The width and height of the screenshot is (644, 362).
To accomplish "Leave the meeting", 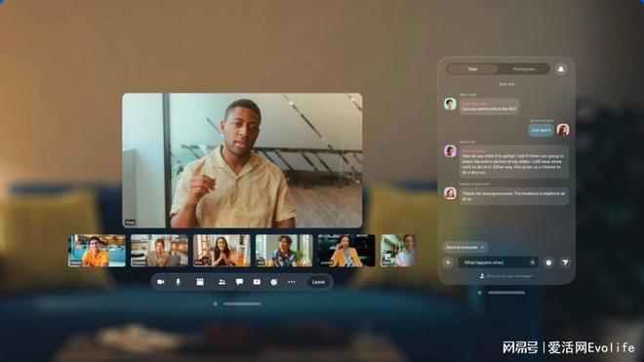I will click(318, 282).
